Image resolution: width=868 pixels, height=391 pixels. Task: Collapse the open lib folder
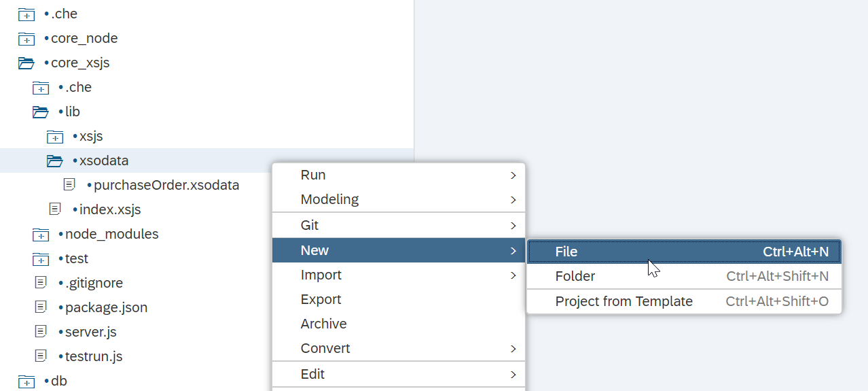[41, 112]
